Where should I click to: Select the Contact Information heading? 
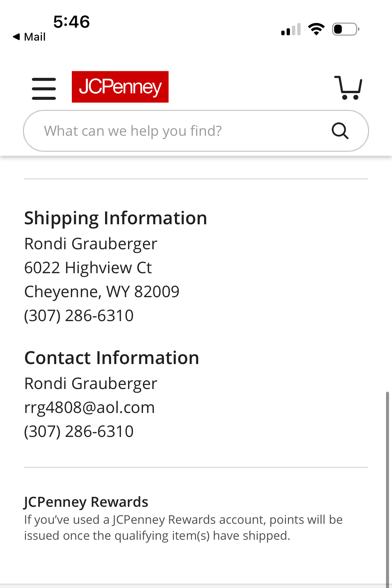click(112, 358)
